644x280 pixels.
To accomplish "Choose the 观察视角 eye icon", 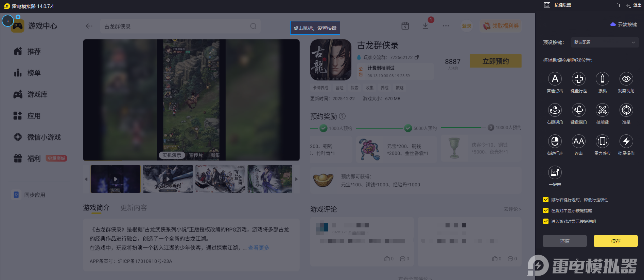I will point(626,79).
